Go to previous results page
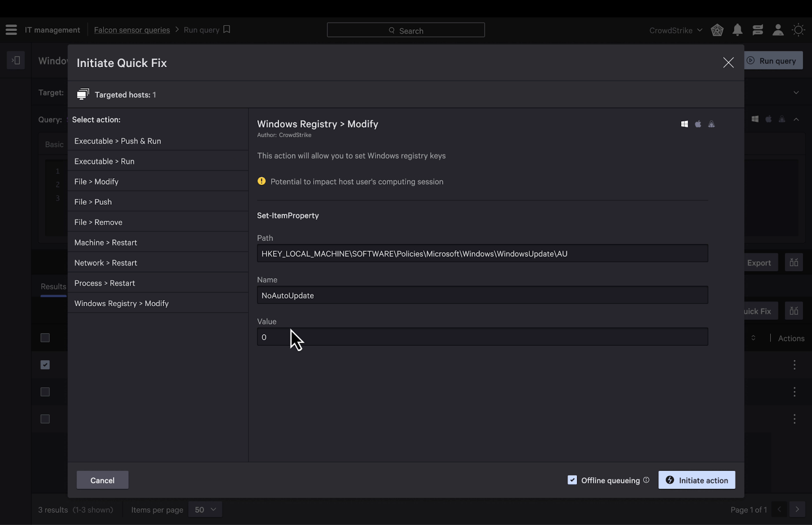The height and width of the screenshot is (525, 812). pyautogui.click(x=779, y=509)
